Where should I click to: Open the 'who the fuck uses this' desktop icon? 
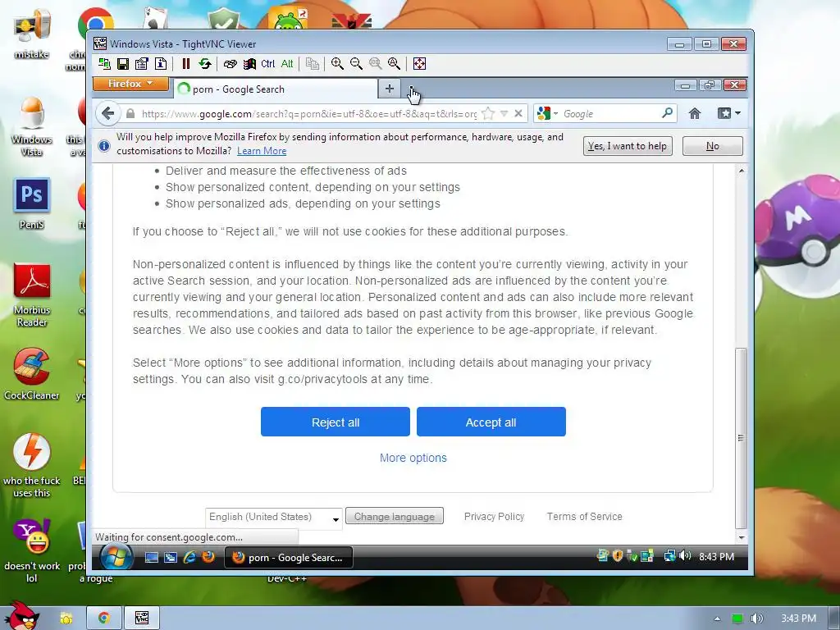[x=32, y=465]
